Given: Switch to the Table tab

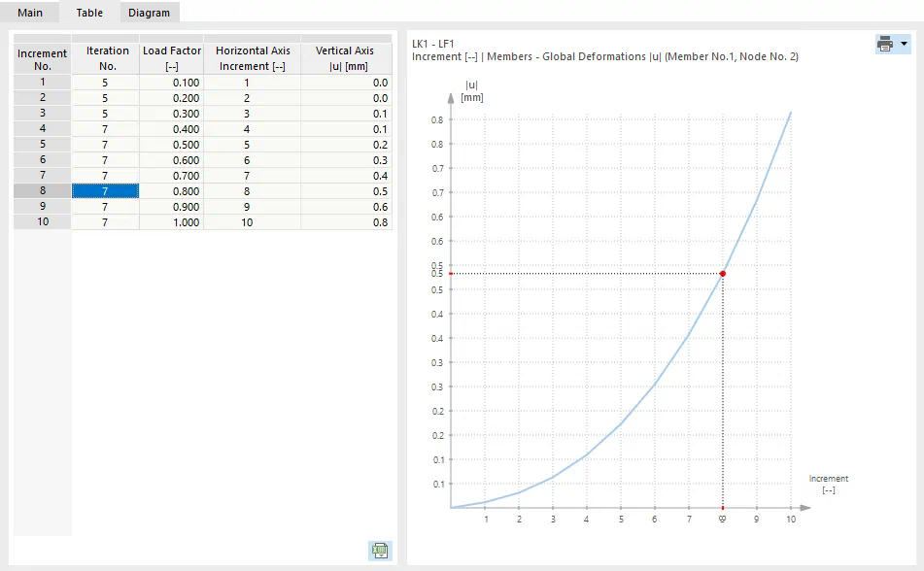Looking at the screenshot, I should (x=88, y=13).
